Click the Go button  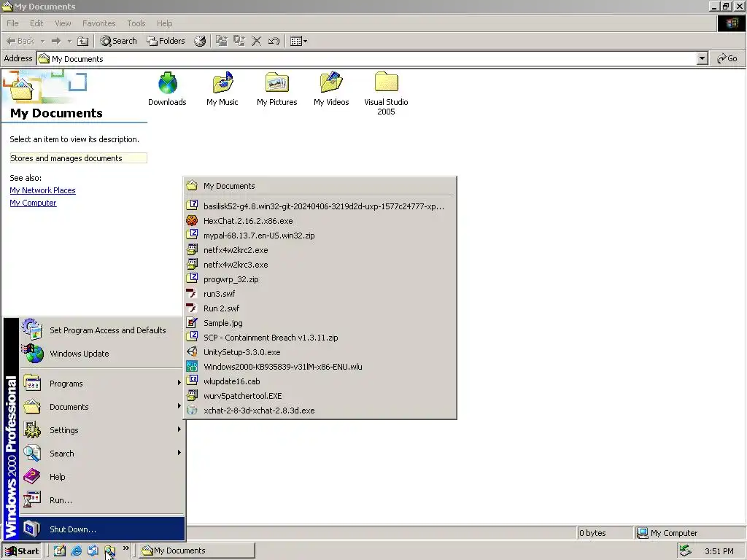click(727, 58)
